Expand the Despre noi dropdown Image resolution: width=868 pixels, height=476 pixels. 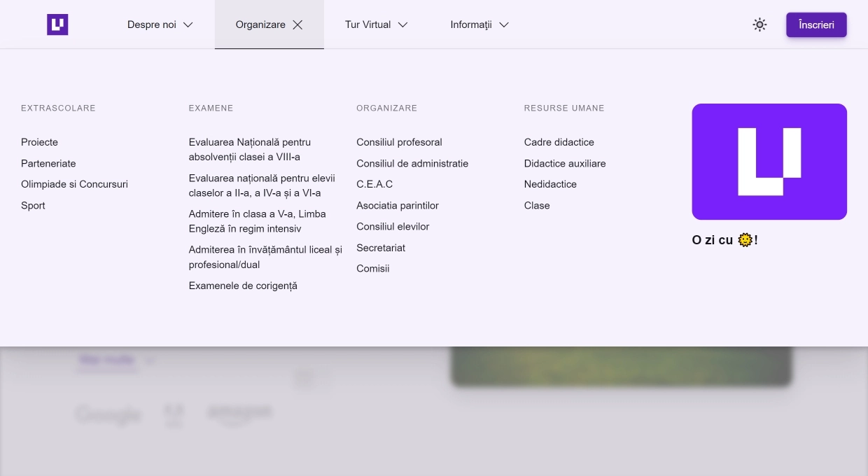click(x=160, y=24)
